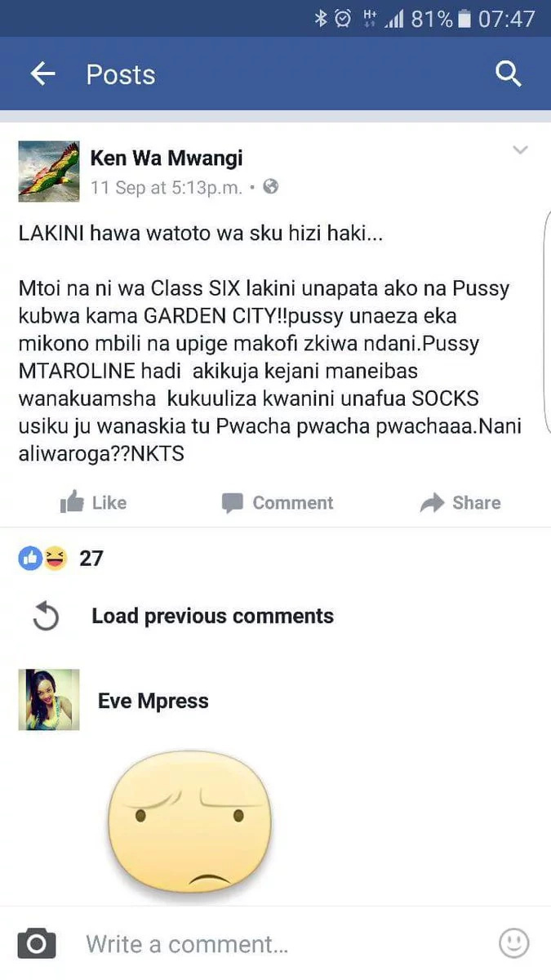
Task: Open search with the magnifier icon
Action: pyautogui.click(x=508, y=74)
